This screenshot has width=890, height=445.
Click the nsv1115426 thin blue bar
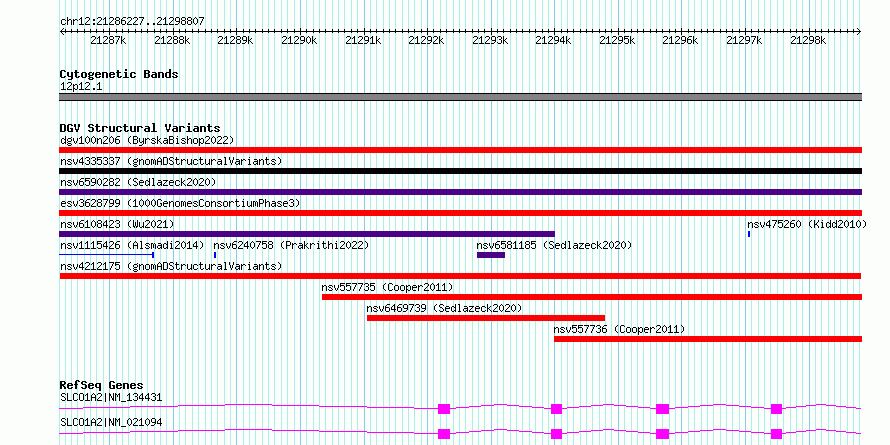pyautogui.click(x=107, y=255)
